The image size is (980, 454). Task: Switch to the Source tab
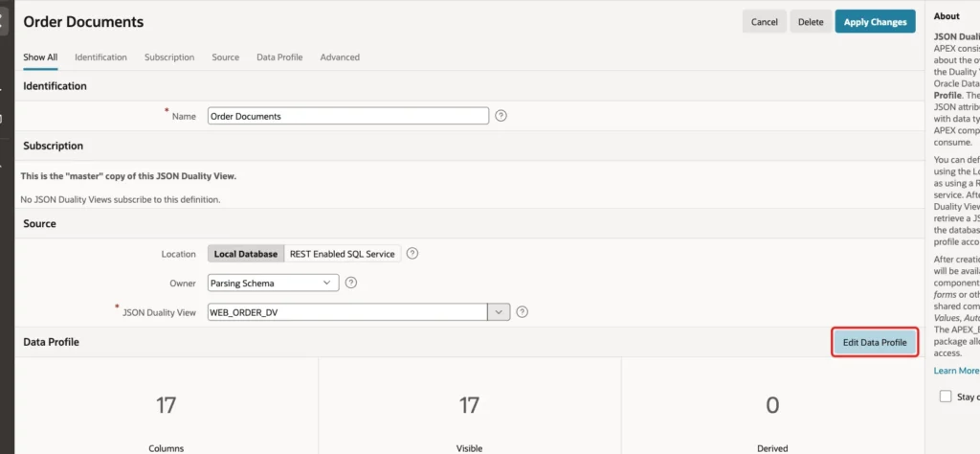(x=226, y=57)
